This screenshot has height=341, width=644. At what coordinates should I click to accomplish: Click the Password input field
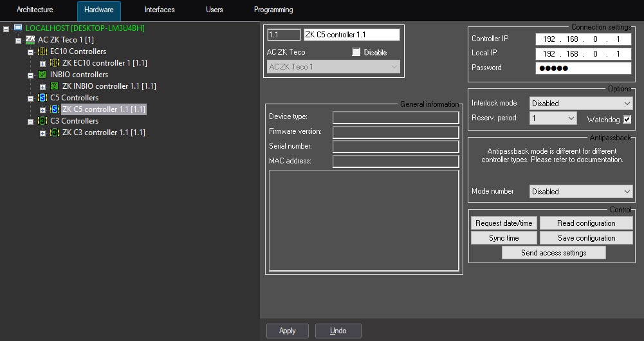coord(583,68)
